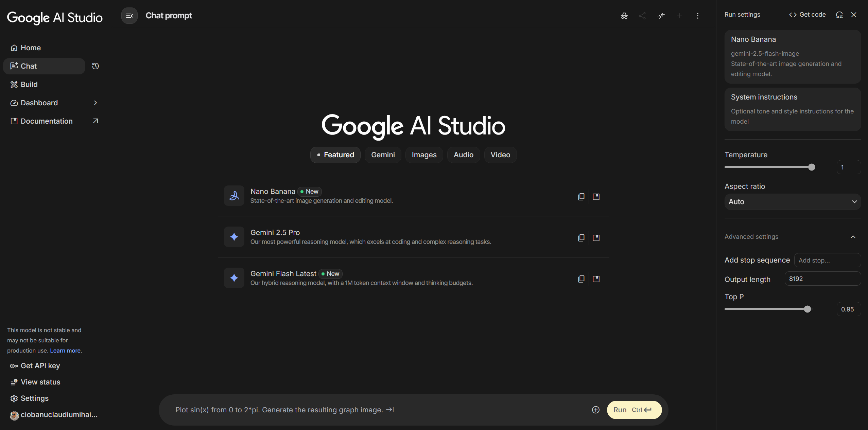The width and height of the screenshot is (868, 430).
Task: Click the add media plus circle icon
Action: click(596, 410)
